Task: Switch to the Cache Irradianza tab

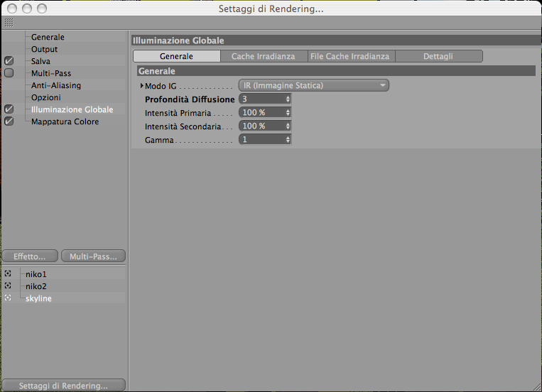Action: [264, 56]
